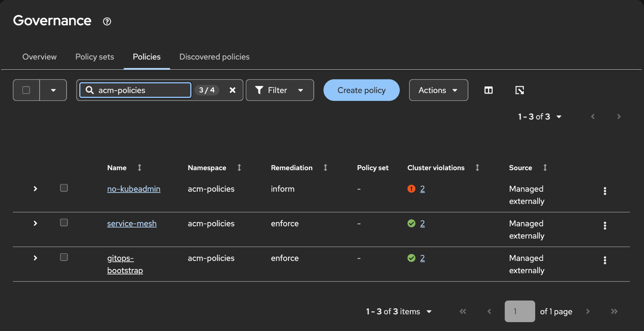644x331 pixels.
Task: Click the Create policy button
Action: (361, 90)
